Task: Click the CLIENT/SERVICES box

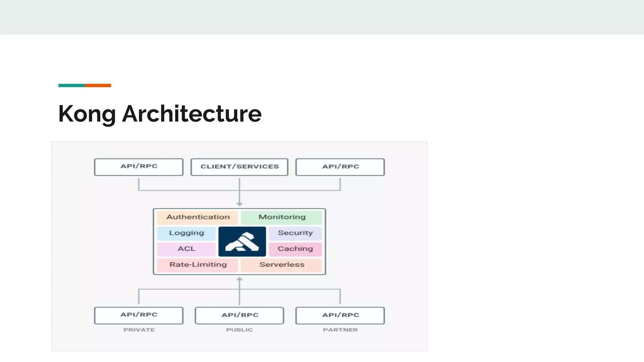Action: click(239, 167)
